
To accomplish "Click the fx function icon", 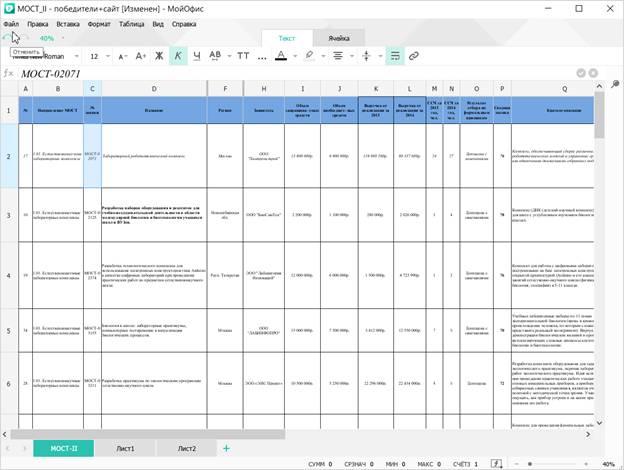I will pos(9,74).
